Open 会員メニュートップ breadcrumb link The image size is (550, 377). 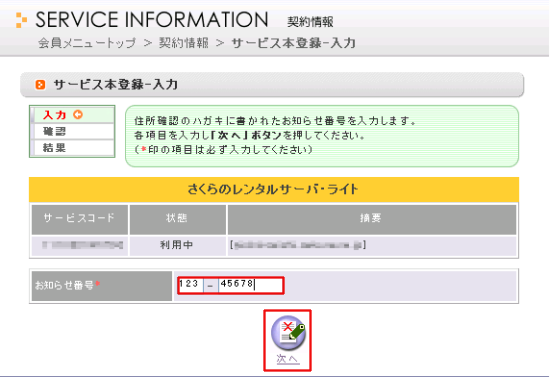coord(87,43)
